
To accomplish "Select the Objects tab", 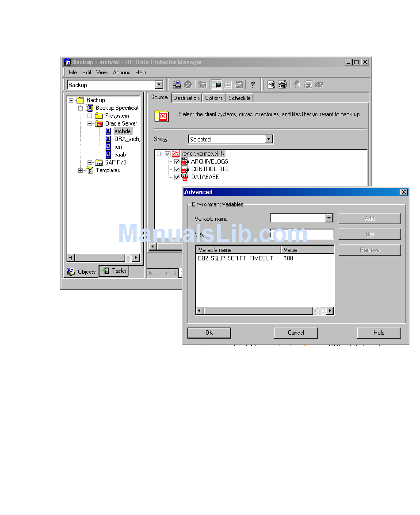I will 81,271.
